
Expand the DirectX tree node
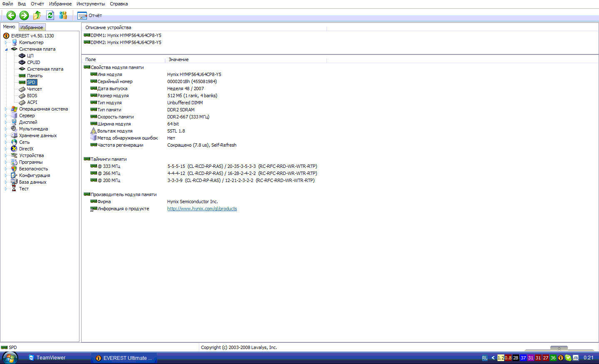pos(6,149)
